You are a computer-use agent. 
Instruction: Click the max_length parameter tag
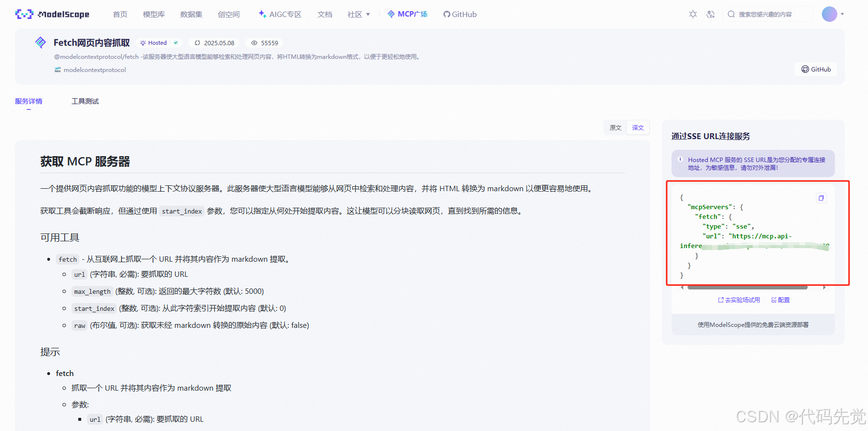(x=92, y=291)
